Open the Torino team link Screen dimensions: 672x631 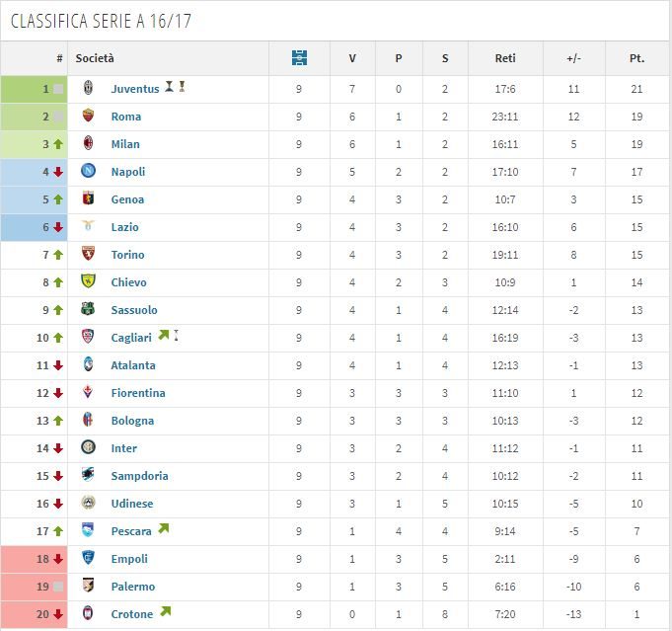pos(127,255)
